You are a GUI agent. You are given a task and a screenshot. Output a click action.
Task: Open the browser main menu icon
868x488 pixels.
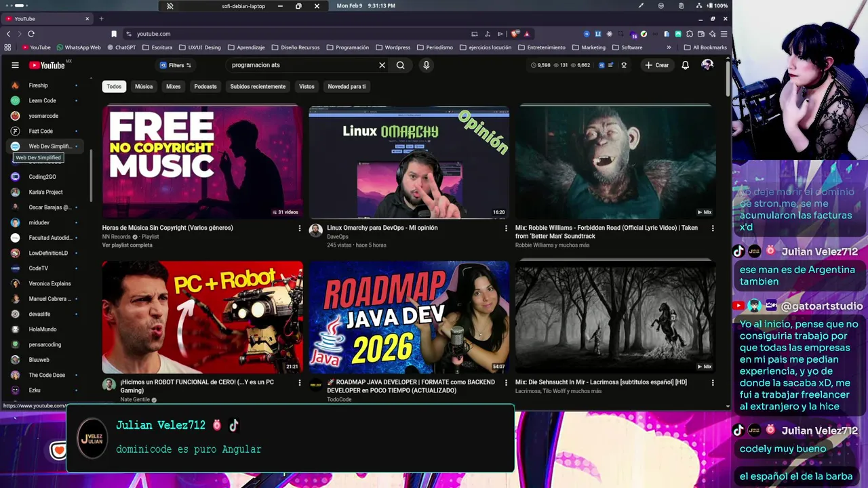[724, 34]
